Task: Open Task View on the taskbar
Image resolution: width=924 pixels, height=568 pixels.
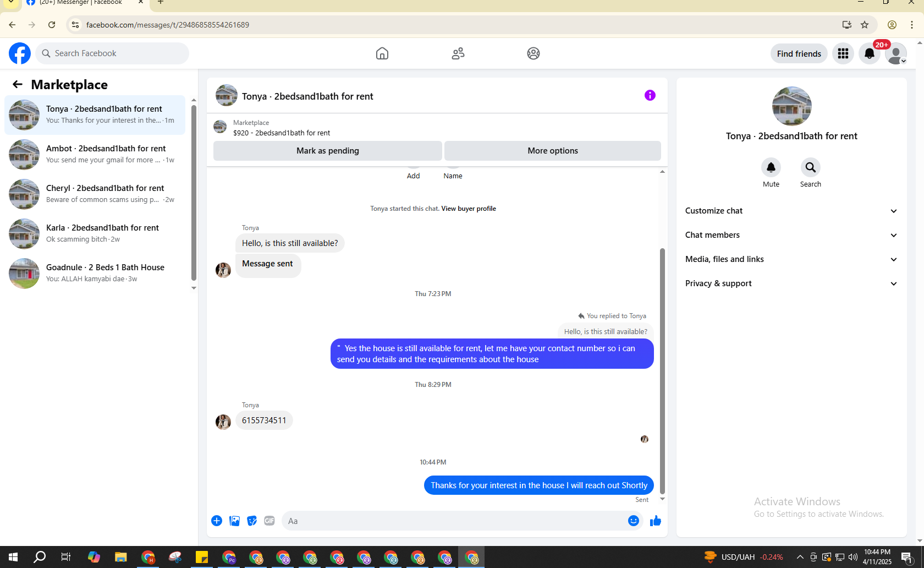Action: tap(66, 557)
